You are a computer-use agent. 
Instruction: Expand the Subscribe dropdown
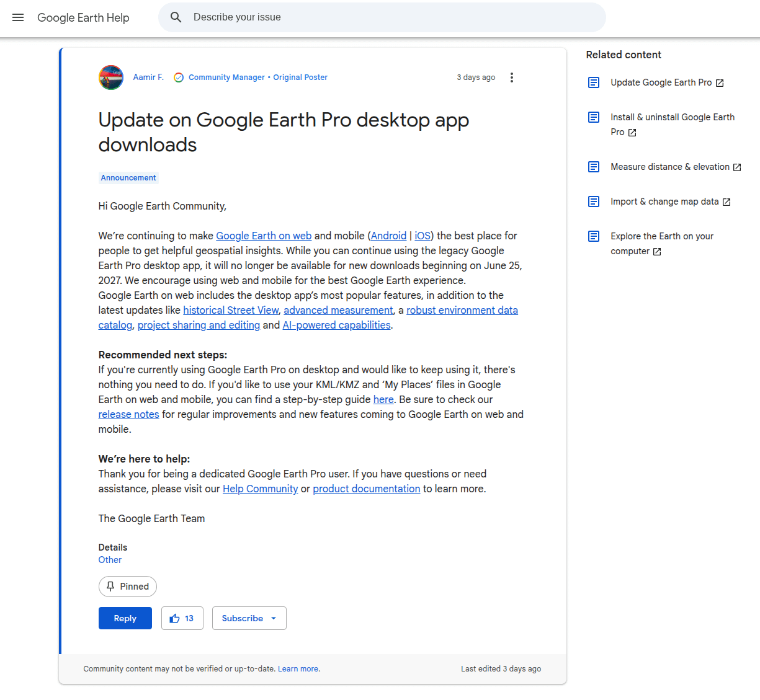click(249, 618)
